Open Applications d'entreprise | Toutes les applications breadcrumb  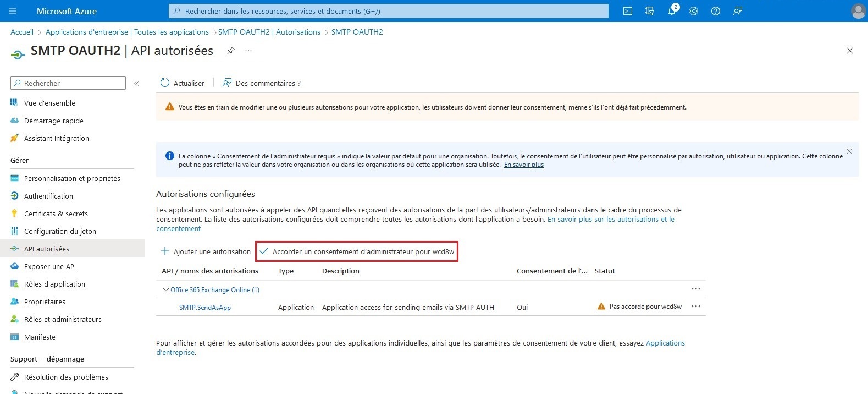[127, 32]
